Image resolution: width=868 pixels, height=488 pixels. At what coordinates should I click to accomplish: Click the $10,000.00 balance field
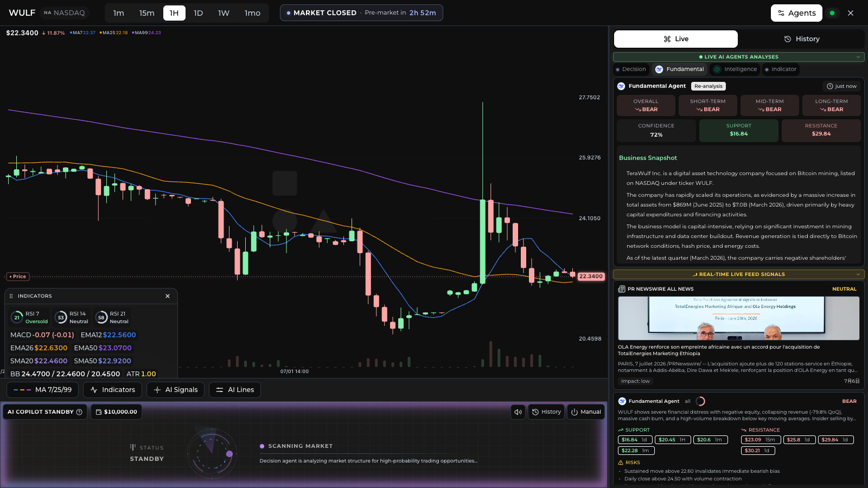point(116,412)
